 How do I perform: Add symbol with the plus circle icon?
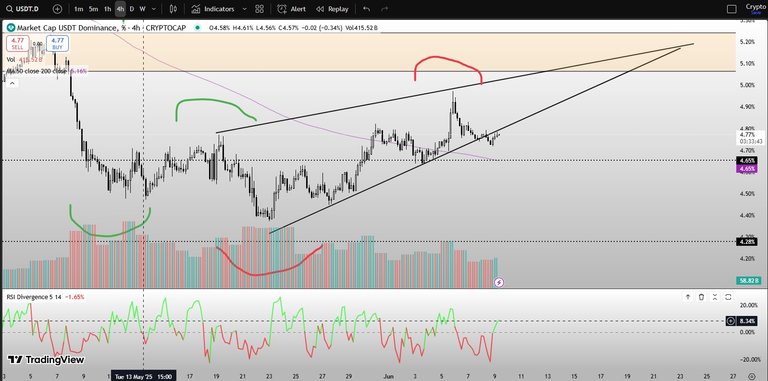57,9
